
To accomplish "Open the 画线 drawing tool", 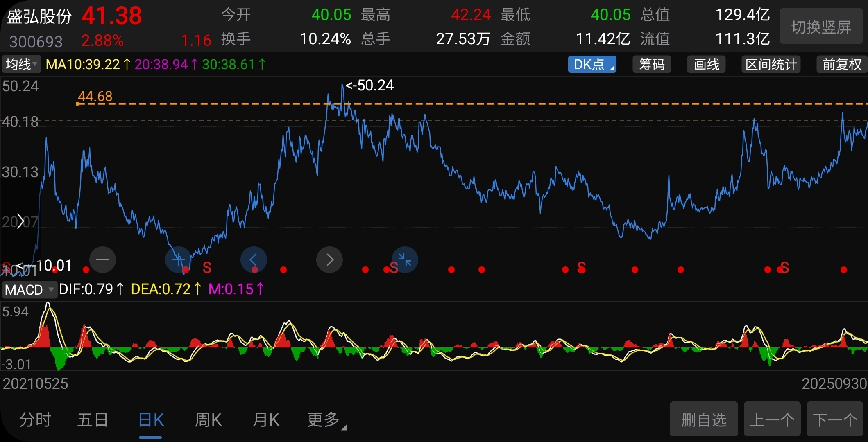I will tap(706, 65).
